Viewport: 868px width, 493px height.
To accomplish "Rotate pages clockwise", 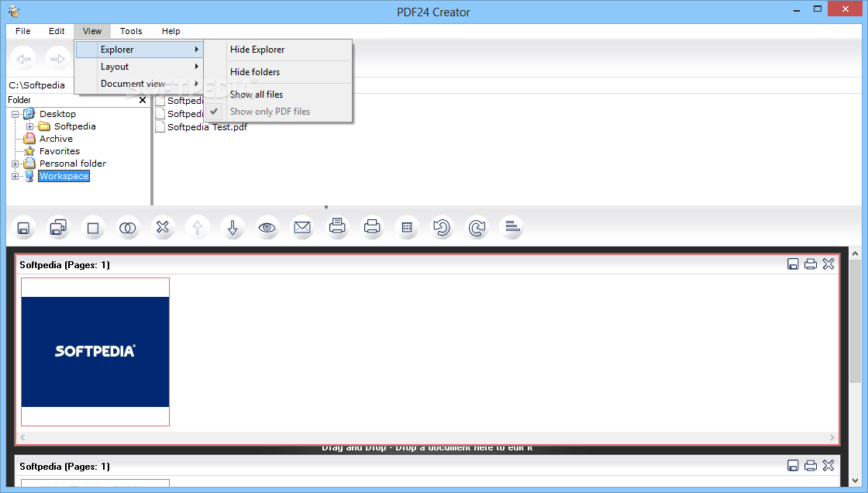I will 477,228.
